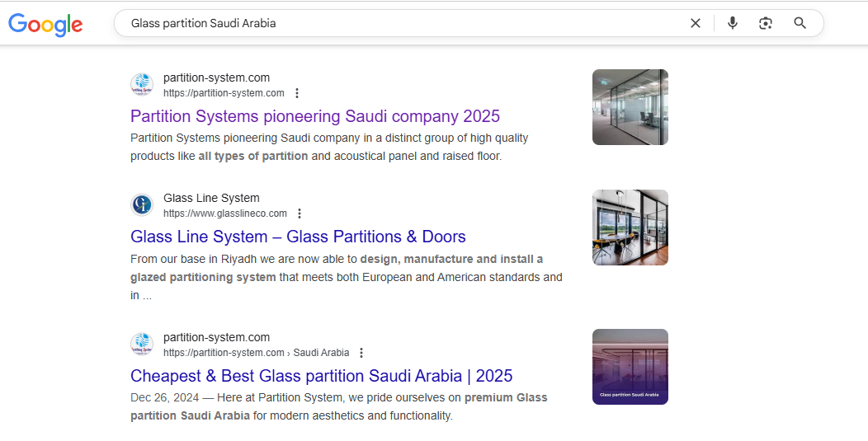Click the https://www.glasslineco.com URL text

(224, 213)
